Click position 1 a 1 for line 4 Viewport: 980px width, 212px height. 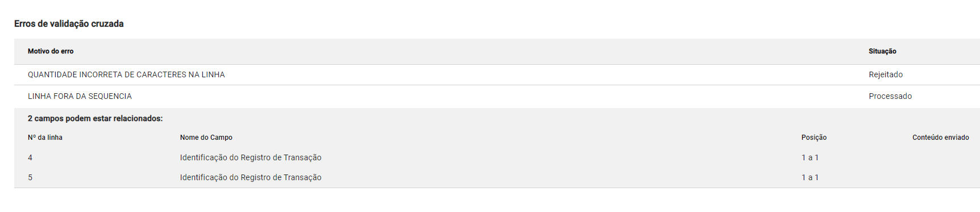click(810, 157)
